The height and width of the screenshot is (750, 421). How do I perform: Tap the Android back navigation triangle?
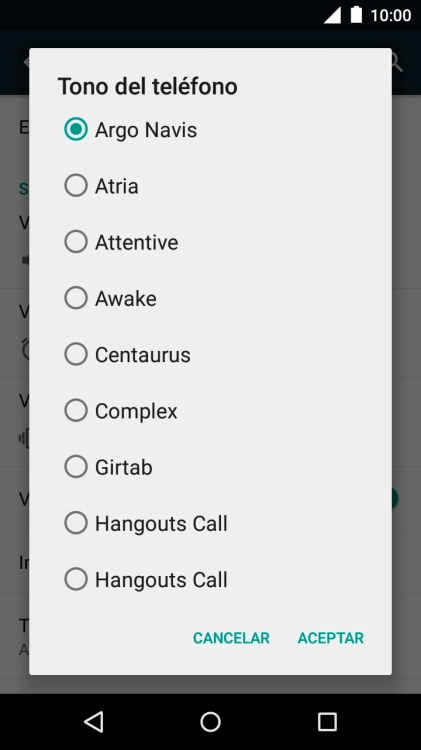(94, 721)
